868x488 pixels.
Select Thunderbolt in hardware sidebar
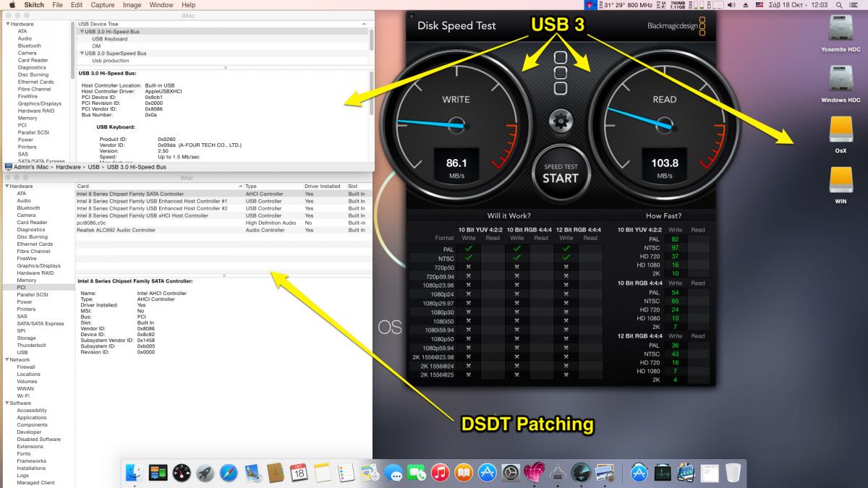pos(32,345)
